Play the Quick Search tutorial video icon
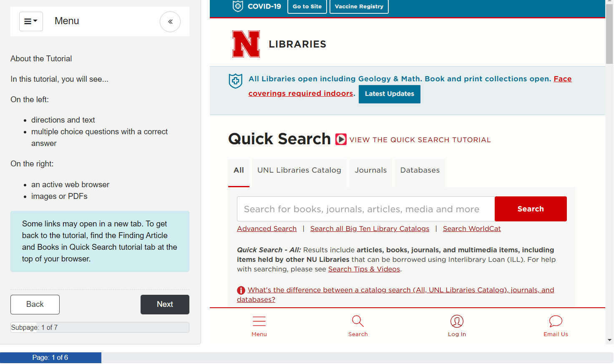Viewport: 614px width, 364px height. (341, 139)
